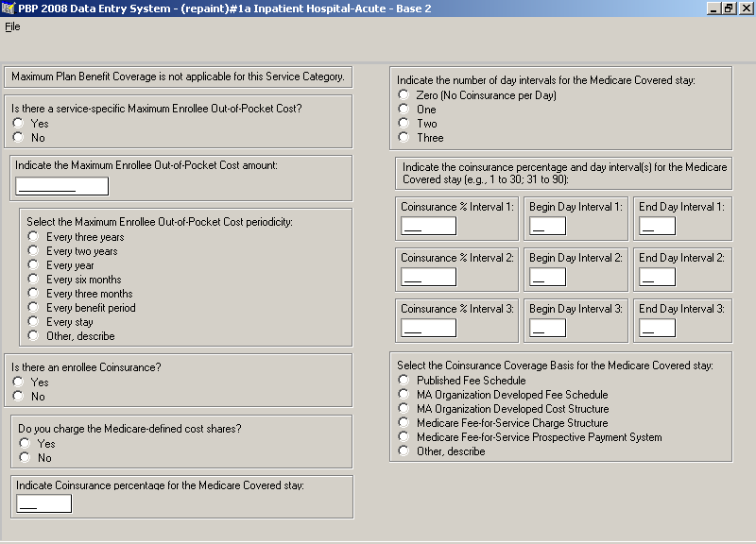Minimize the PBP Data Entry window
756x544 pixels.
pos(713,8)
